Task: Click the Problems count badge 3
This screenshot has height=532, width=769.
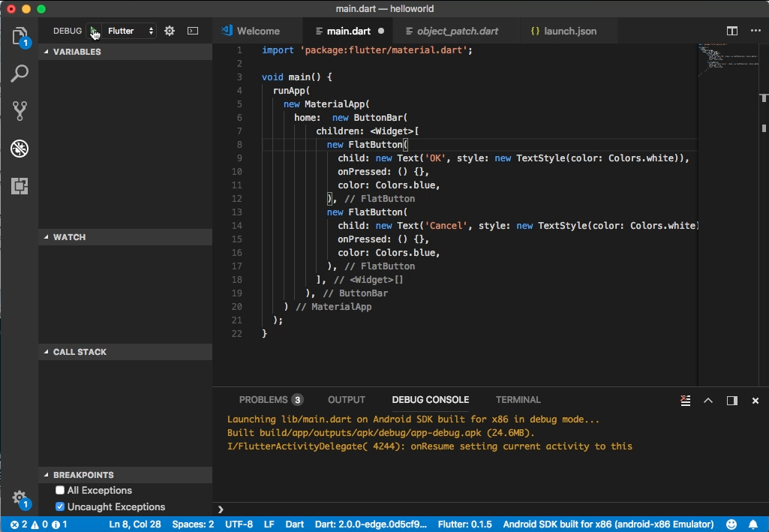Action: pyautogui.click(x=297, y=400)
